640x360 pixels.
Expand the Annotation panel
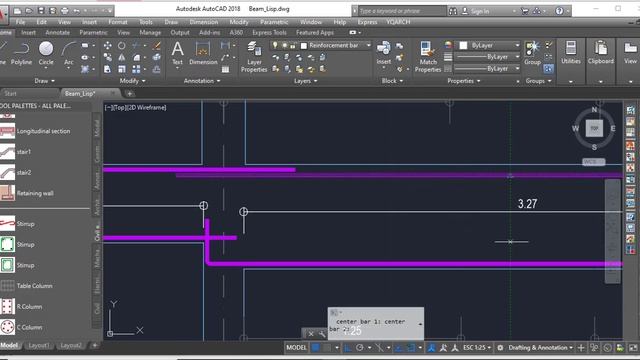pyautogui.click(x=202, y=81)
